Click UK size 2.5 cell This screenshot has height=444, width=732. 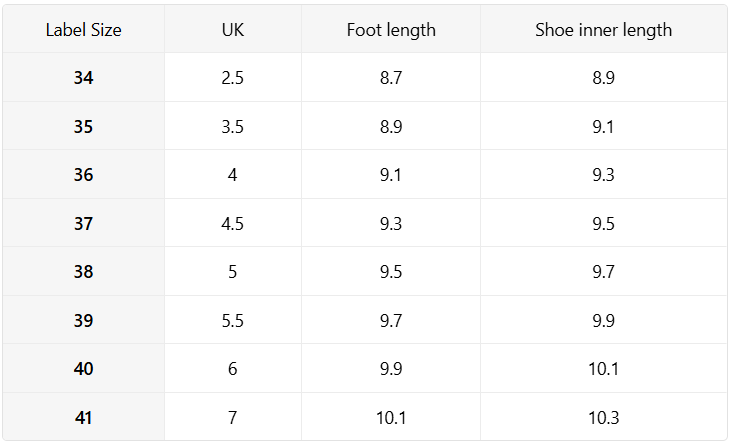[x=232, y=78]
